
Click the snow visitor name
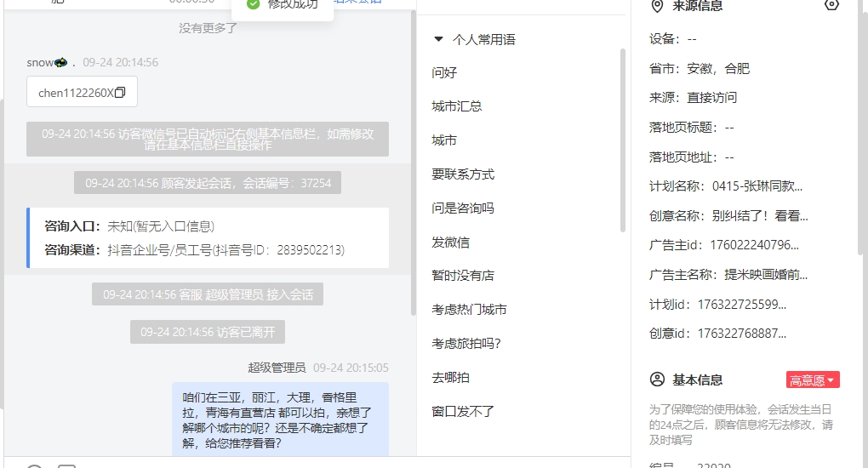pyautogui.click(x=51, y=63)
